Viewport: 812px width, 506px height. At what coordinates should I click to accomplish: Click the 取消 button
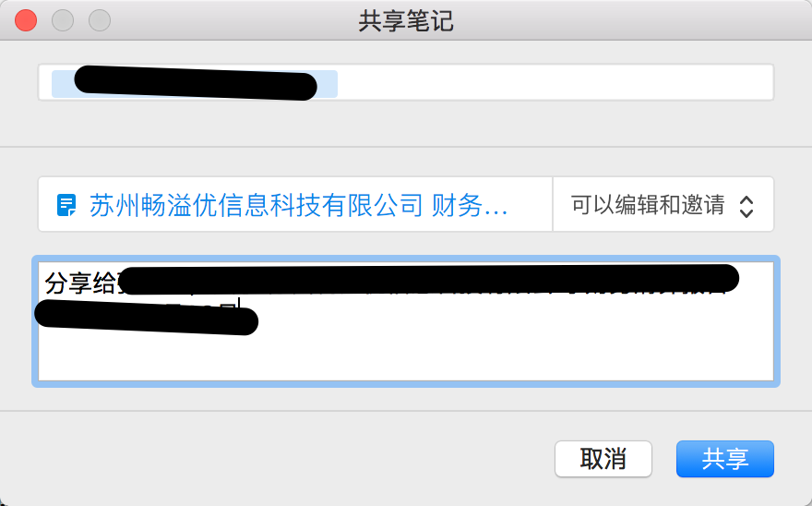[603, 459]
